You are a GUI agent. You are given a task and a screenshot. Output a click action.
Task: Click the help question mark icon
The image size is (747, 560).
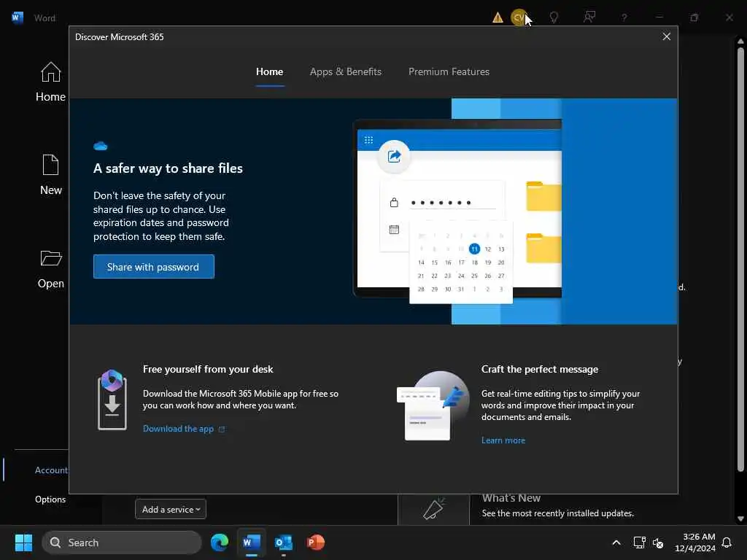pyautogui.click(x=624, y=17)
